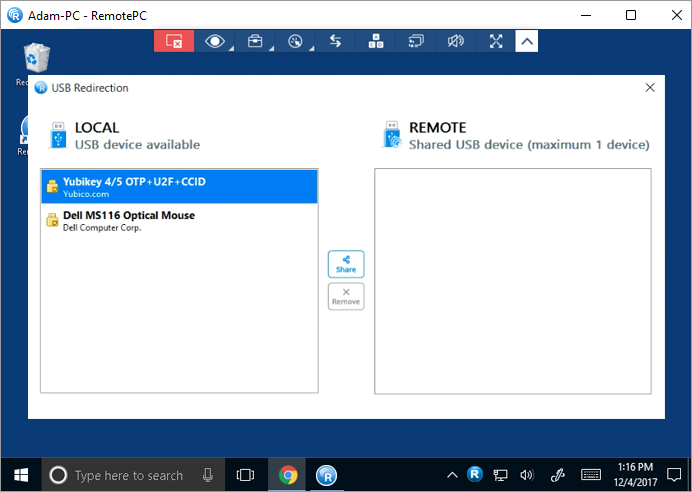Screen dimensions: 692x492
Task: Click RemotePC icon in remote taskbar
Action: (326, 475)
